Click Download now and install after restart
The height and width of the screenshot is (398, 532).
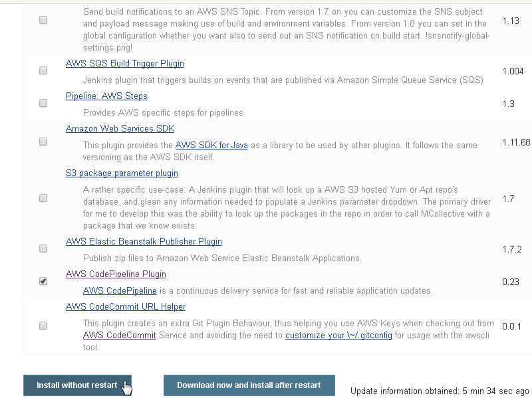tap(249, 385)
